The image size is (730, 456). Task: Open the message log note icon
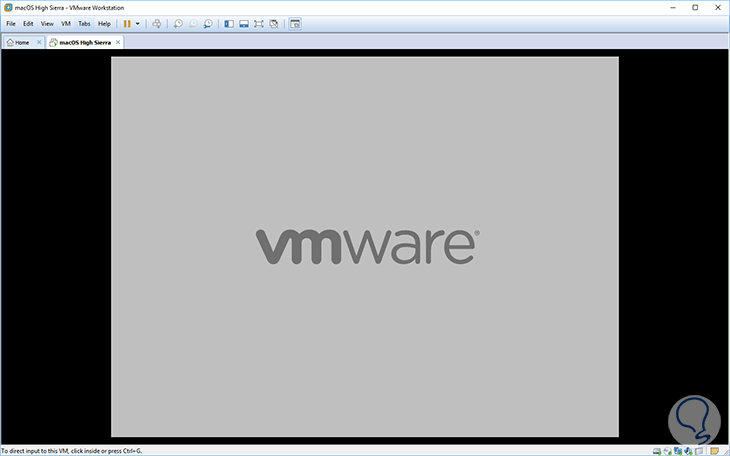click(x=715, y=451)
